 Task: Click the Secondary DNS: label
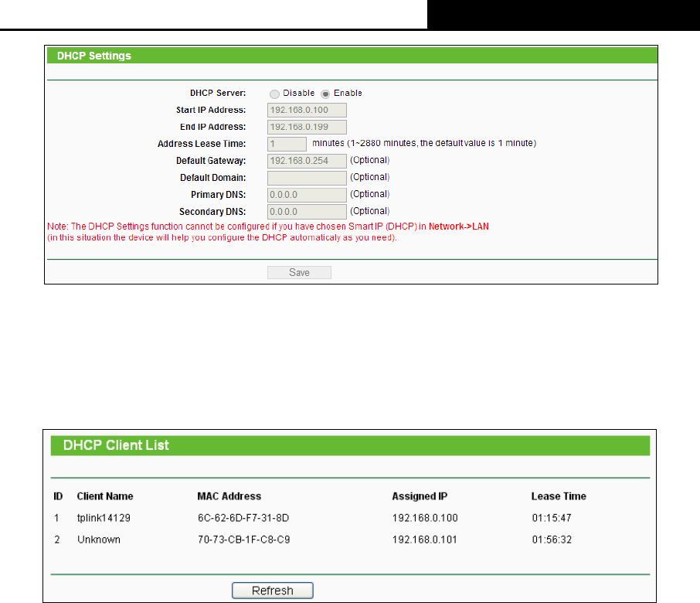coord(212,212)
